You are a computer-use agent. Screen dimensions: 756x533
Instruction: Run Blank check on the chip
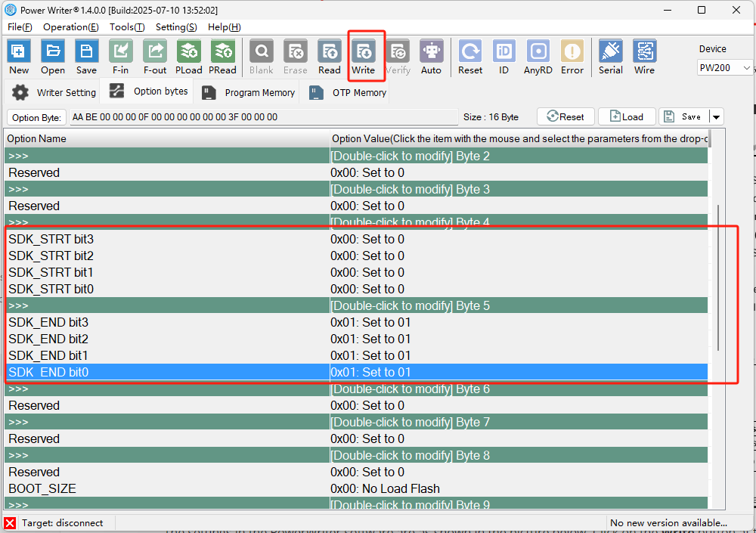point(262,57)
